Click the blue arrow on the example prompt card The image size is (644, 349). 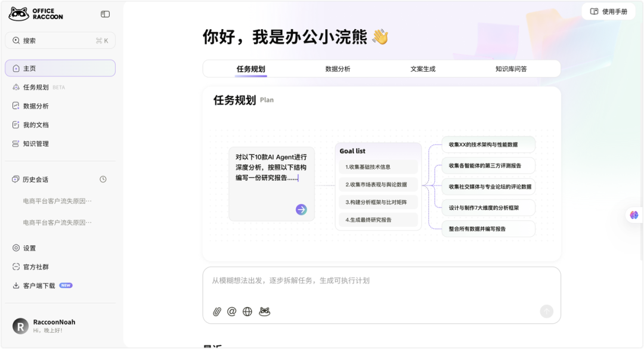coord(300,208)
